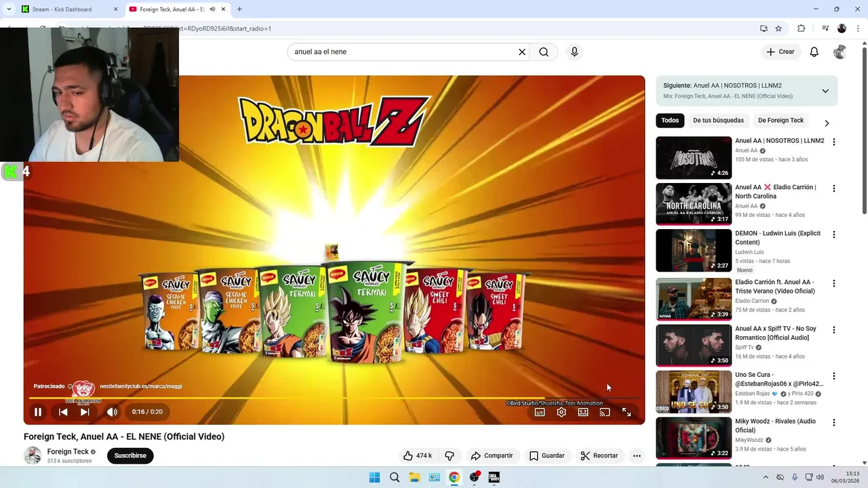Run the YouTube search with magnifier button
The height and width of the screenshot is (488, 868).
pyautogui.click(x=544, y=52)
